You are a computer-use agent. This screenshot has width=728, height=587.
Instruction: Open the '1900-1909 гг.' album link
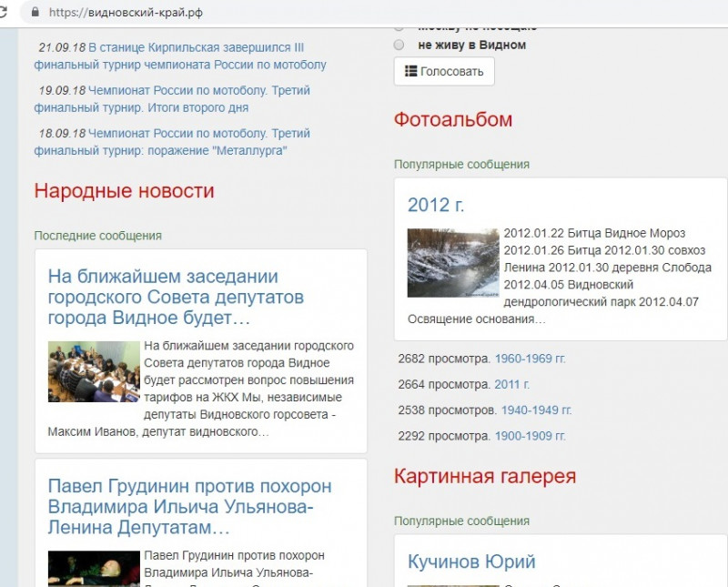click(x=531, y=436)
